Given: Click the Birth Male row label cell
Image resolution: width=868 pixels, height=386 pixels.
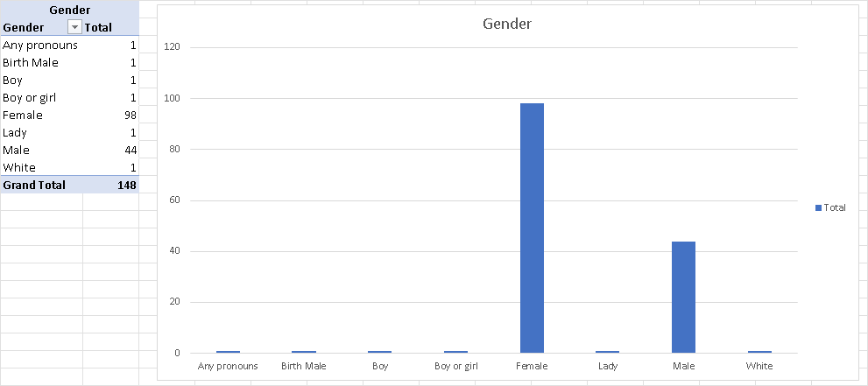Looking at the screenshot, I should tap(32, 62).
